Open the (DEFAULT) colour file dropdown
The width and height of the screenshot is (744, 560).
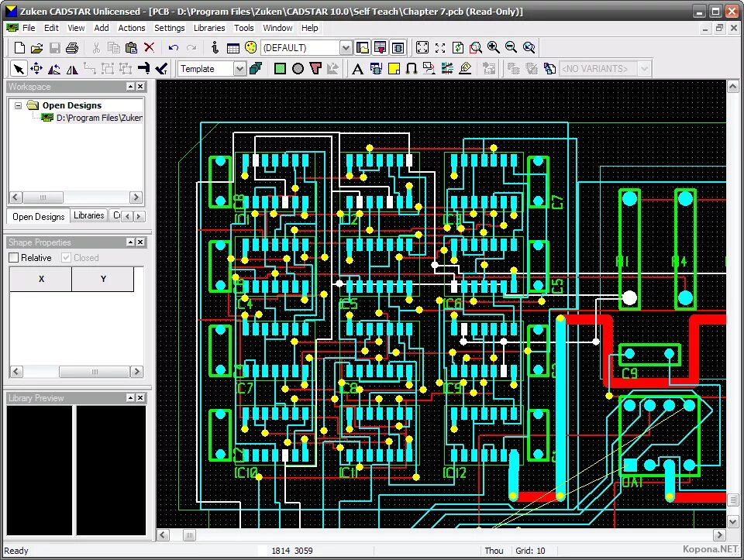346,47
